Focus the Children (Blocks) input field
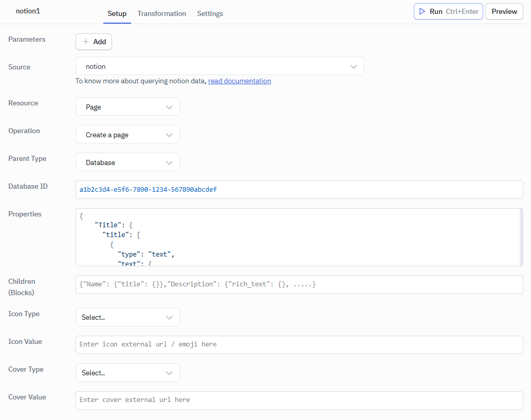Viewport: 531px width, 420px height. [299, 284]
